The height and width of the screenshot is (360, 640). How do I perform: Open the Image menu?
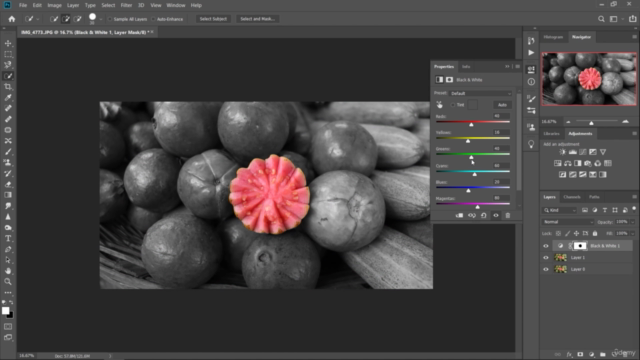click(x=54, y=5)
